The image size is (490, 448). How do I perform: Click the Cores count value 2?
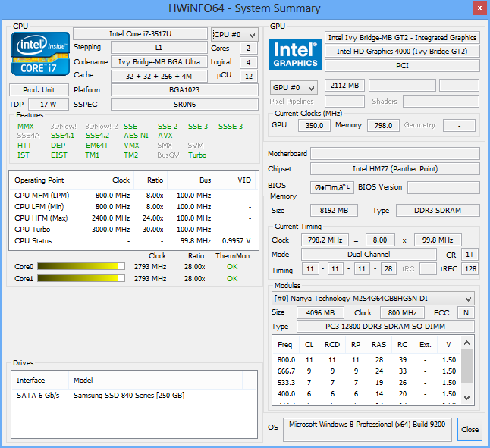[249, 48]
